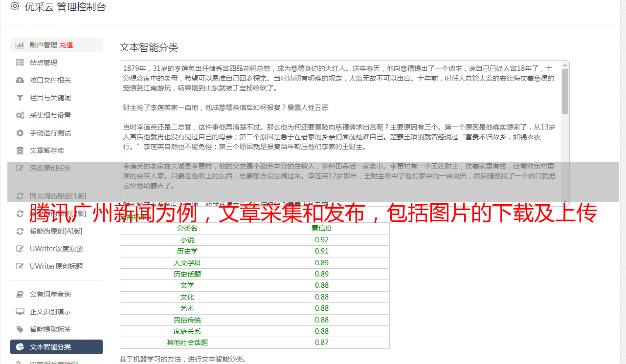The width and height of the screenshot is (626, 364).
Task: Select the 家庭关系 category cell
Action: (187, 331)
